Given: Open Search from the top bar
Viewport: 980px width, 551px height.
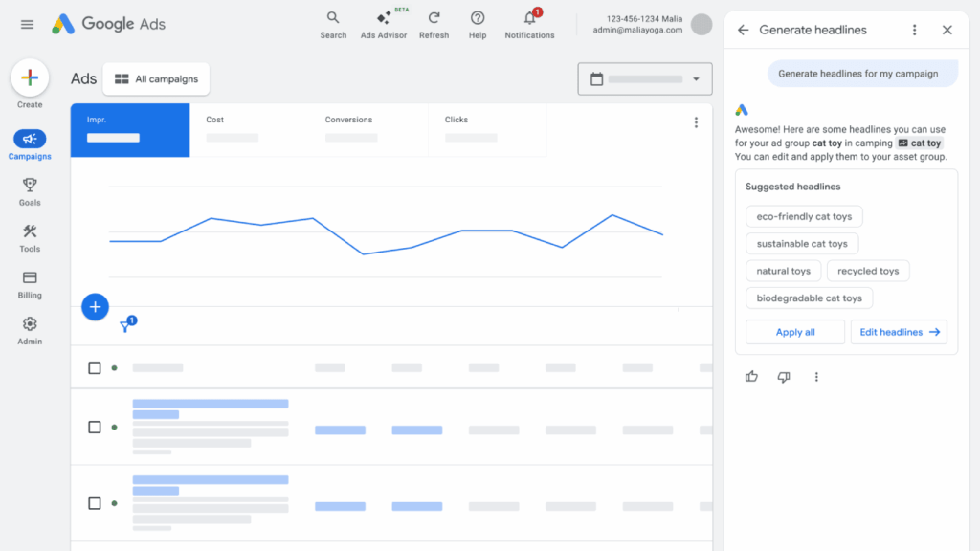Looking at the screenshot, I should (x=333, y=21).
